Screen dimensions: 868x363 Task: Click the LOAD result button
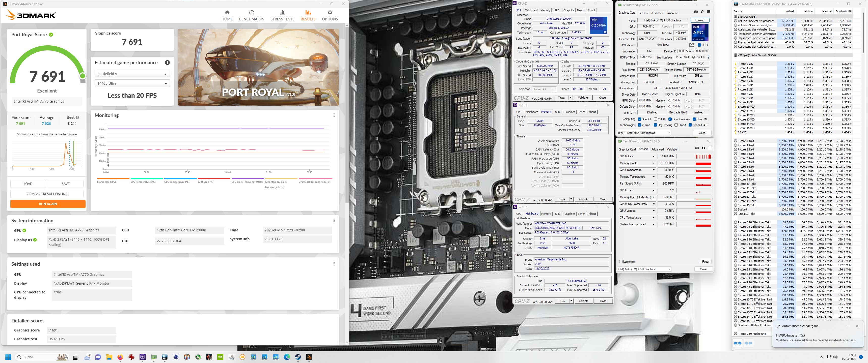(x=28, y=184)
